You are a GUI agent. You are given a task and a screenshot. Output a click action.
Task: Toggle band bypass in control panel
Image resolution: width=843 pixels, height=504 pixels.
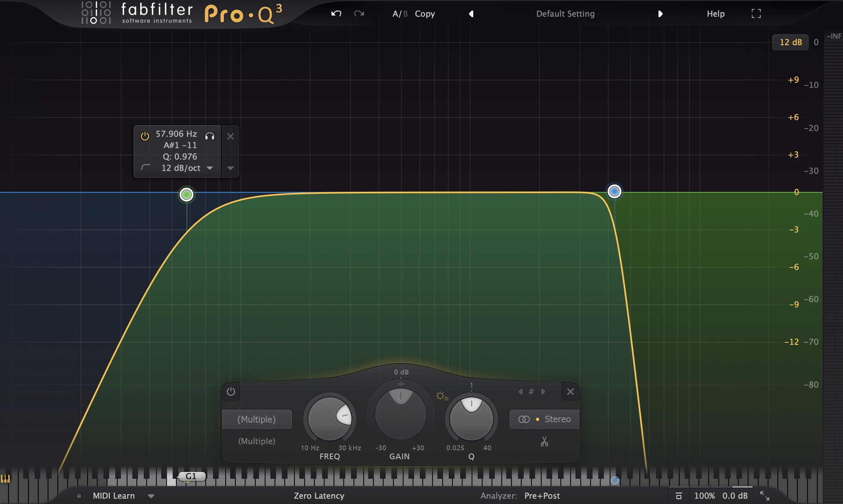point(231,391)
